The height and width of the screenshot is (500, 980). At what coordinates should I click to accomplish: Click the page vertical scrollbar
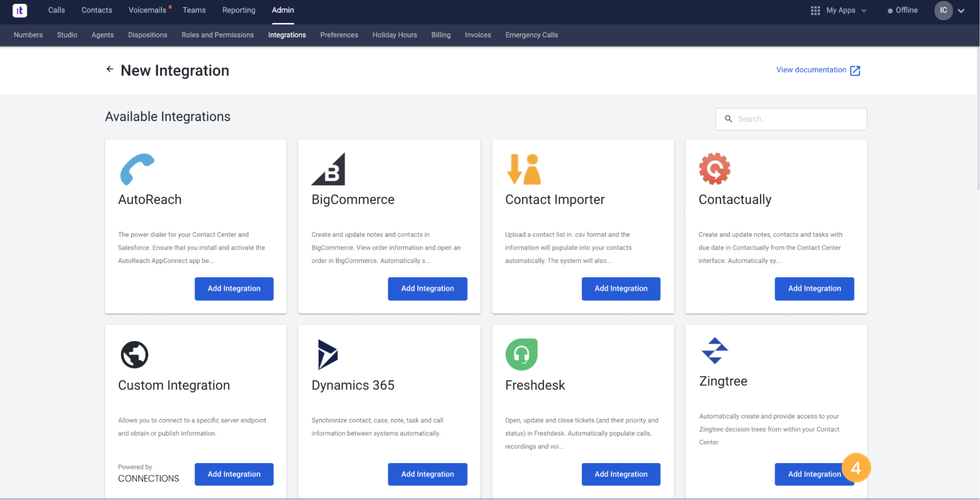978,118
